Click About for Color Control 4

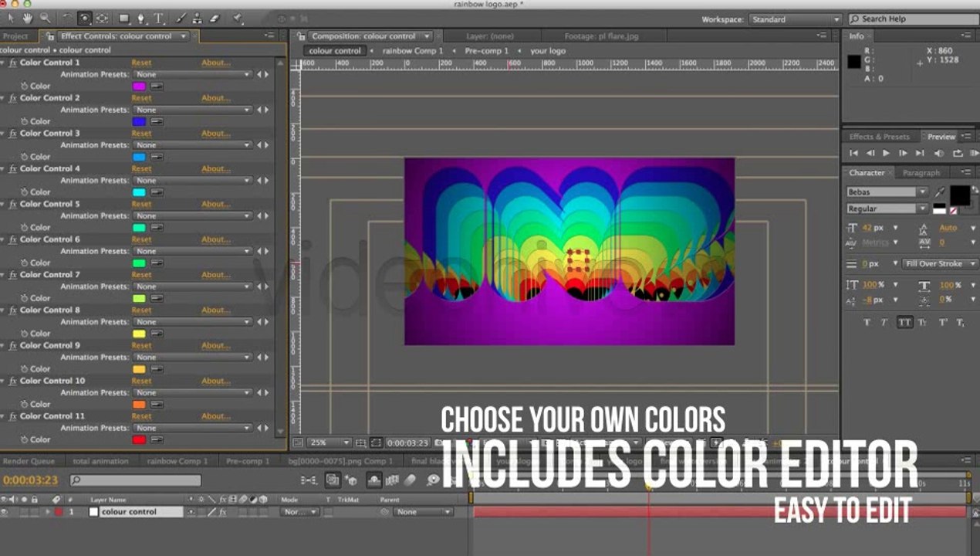216,169
